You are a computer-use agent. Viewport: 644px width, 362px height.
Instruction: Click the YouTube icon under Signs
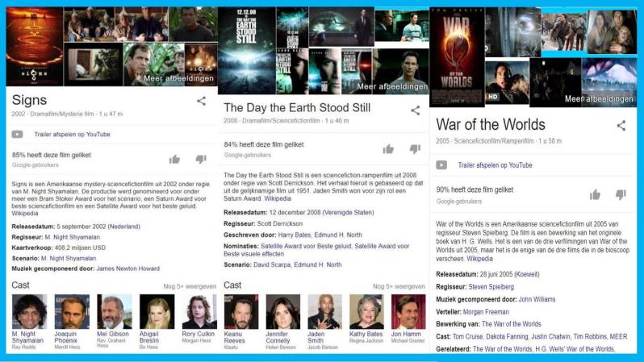17,134
